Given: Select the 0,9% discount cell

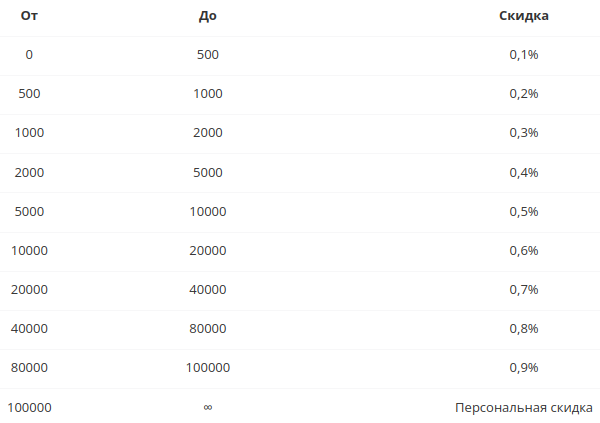Looking at the screenshot, I should [x=524, y=368].
